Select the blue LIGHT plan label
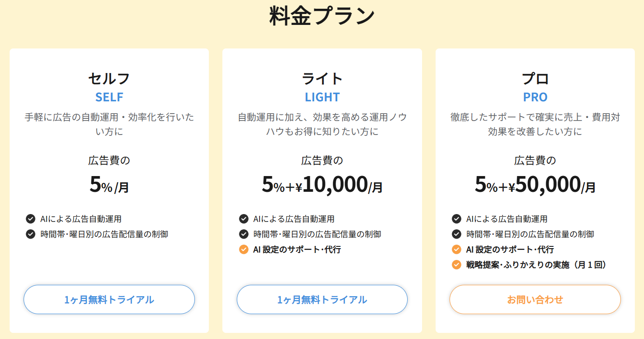Screen dimensions: 644x339 point(322,97)
